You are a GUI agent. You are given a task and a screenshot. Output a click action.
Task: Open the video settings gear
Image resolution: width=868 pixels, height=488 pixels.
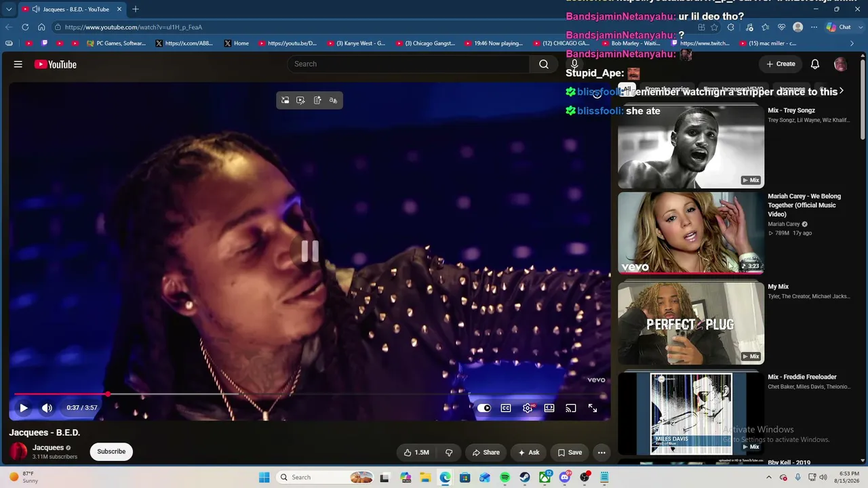(x=528, y=408)
